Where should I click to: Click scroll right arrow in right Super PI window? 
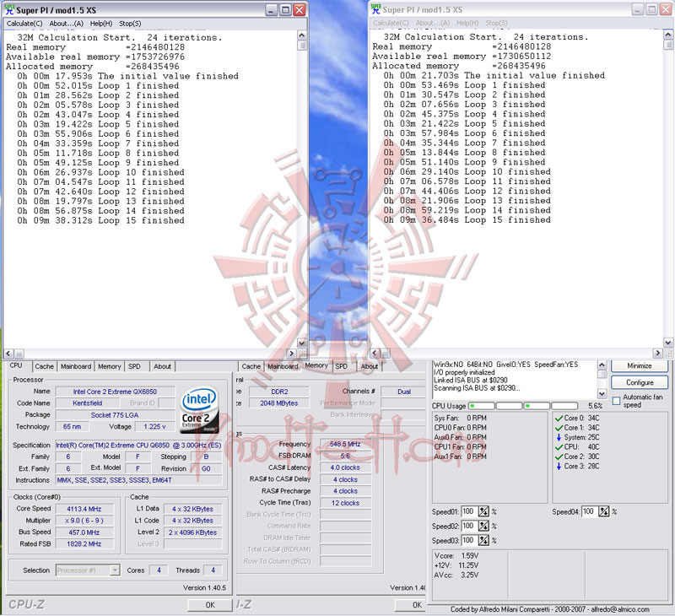point(657,353)
